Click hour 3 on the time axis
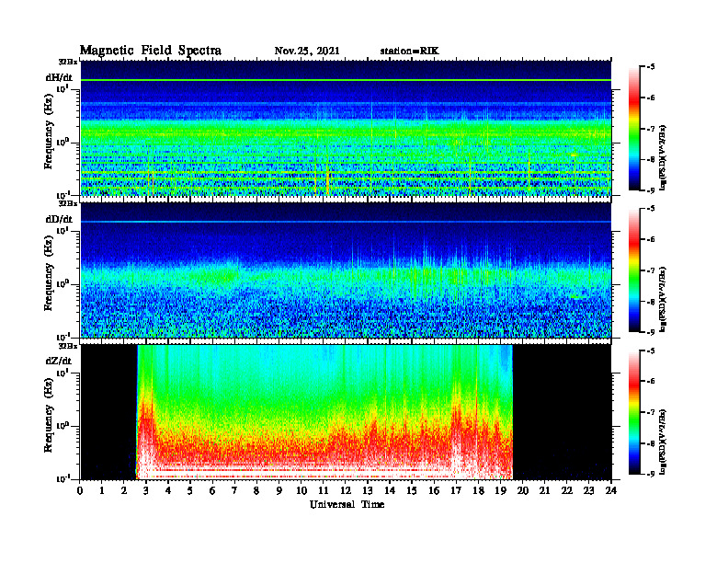The image size is (728, 563). pyautogui.click(x=147, y=491)
